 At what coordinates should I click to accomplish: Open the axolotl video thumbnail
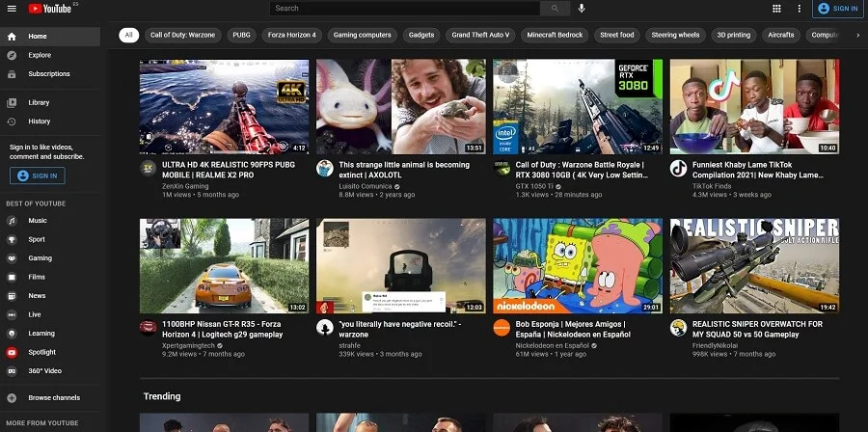400,107
